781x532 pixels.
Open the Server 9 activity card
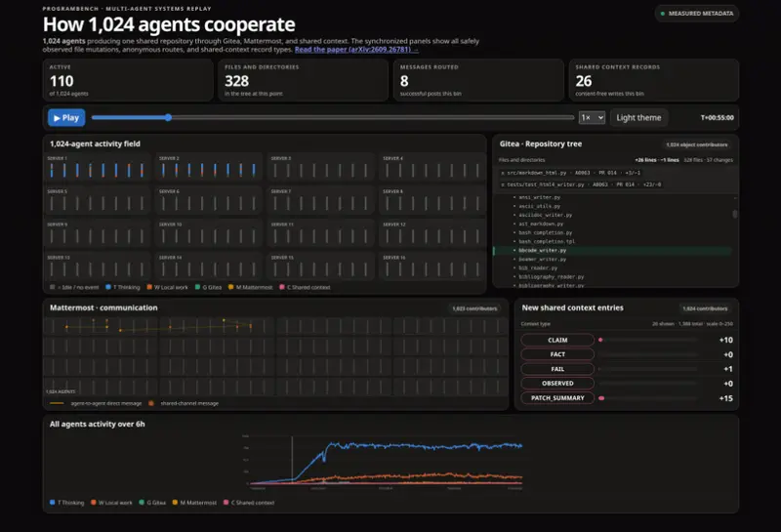click(x=97, y=233)
